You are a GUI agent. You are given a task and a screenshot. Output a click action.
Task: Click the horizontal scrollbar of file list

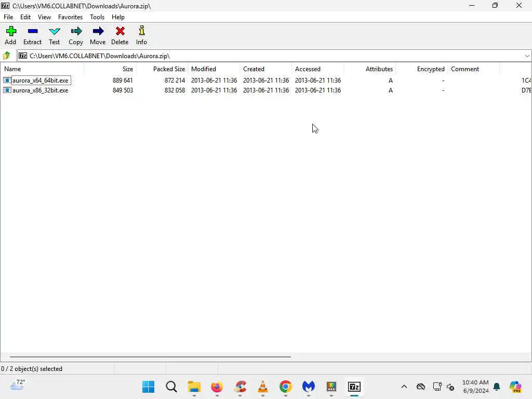150,356
